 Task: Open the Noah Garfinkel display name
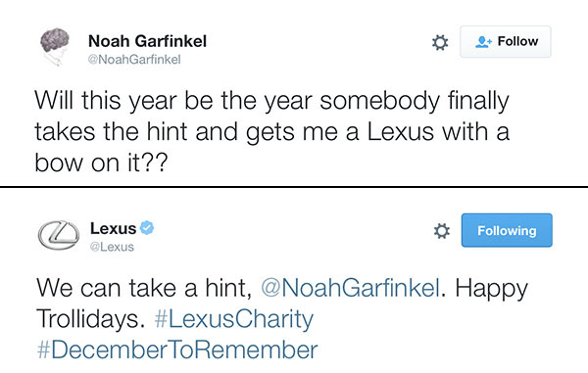[x=147, y=41]
